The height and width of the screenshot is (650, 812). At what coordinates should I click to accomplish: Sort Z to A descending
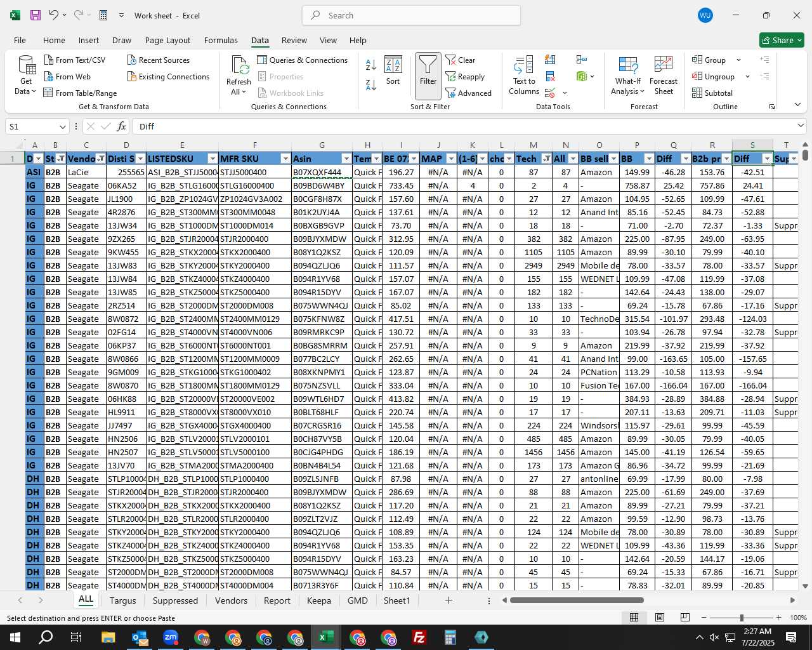pyautogui.click(x=371, y=84)
